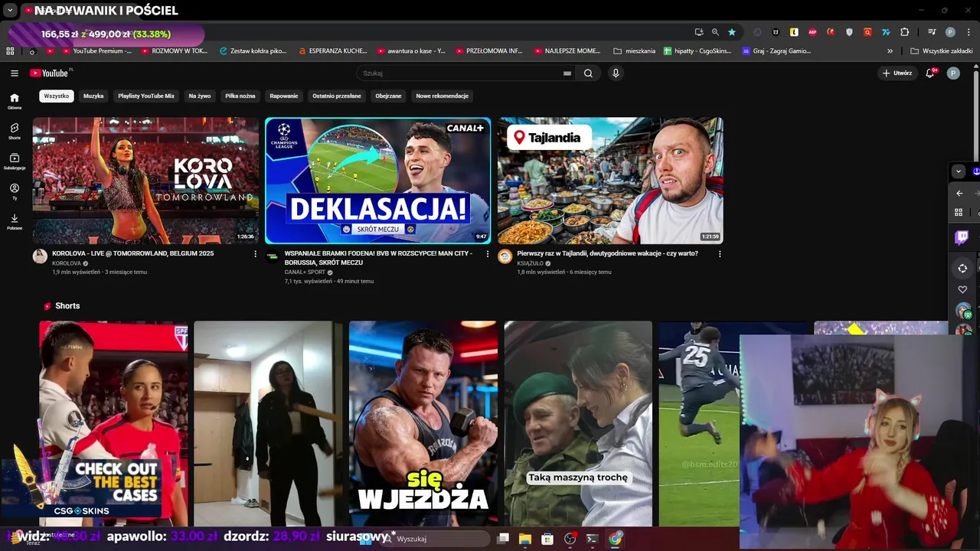Open the ESPERANZA KUCHE bookmark
Screen dimensions: 980x551
[333, 51]
